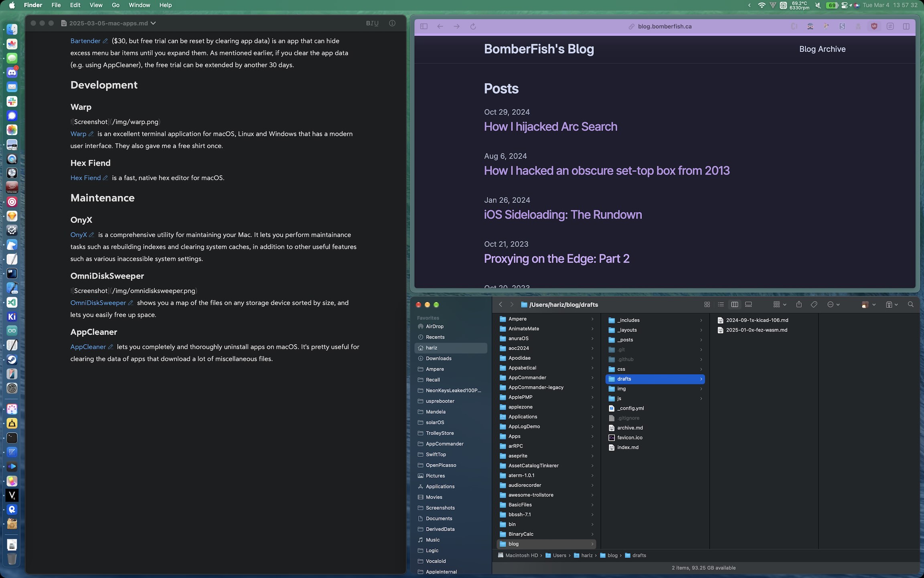Screen dimensions: 924x578
Task: Open the Tags picker in Finder
Action: (x=814, y=305)
